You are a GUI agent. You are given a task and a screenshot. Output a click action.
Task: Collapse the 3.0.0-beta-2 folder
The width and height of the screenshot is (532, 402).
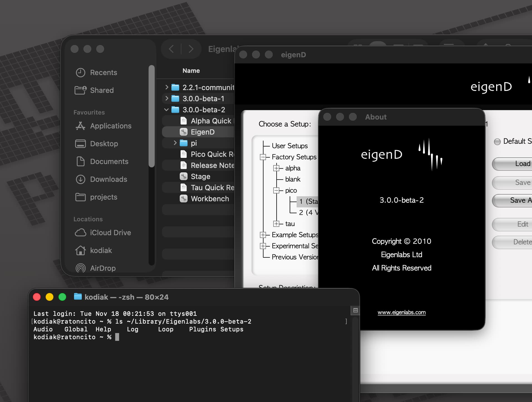(166, 110)
